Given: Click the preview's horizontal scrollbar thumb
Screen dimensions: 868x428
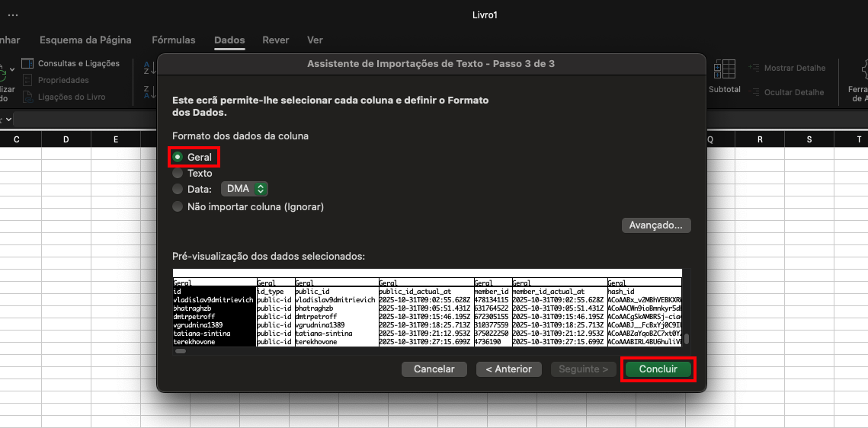Looking at the screenshot, I should tap(181, 351).
